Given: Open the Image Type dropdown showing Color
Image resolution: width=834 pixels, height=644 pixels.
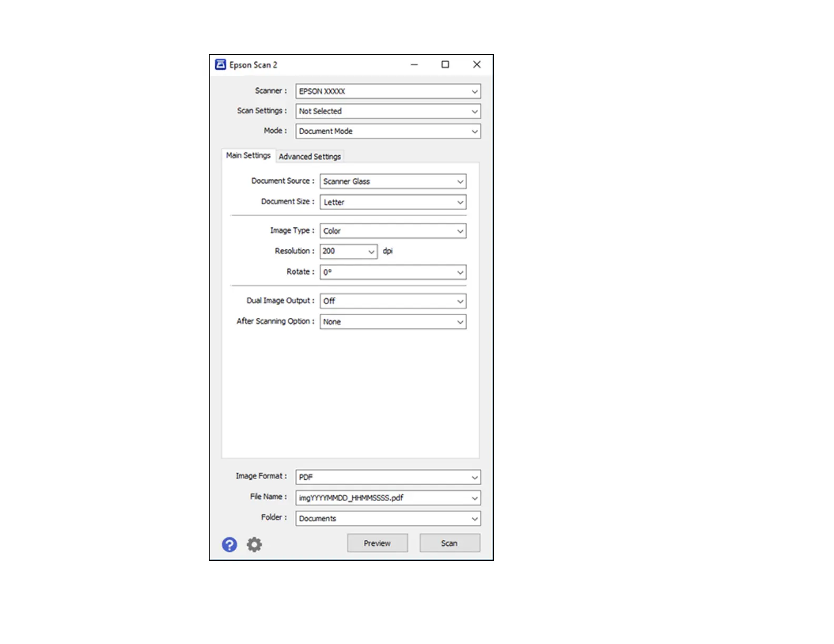Looking at the screenshot, I should (x=393, y=231).
